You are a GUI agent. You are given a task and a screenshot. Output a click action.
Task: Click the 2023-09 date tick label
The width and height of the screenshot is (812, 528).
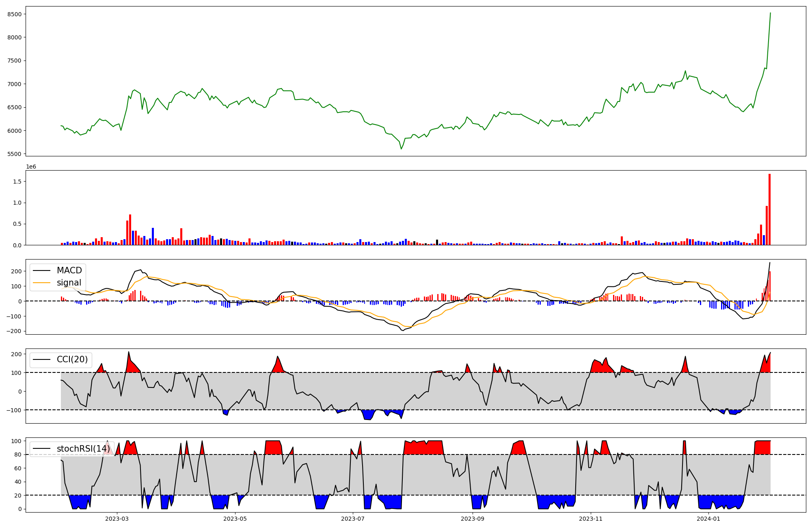473,519
